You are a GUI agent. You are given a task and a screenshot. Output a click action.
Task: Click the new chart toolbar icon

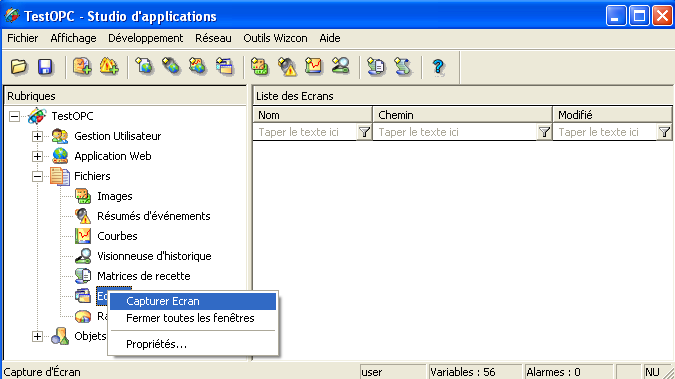[313, 67]
